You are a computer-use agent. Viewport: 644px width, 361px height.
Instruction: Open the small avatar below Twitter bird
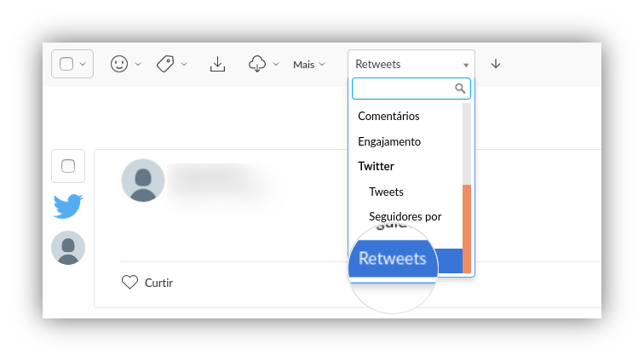click(x=68, y=248)
